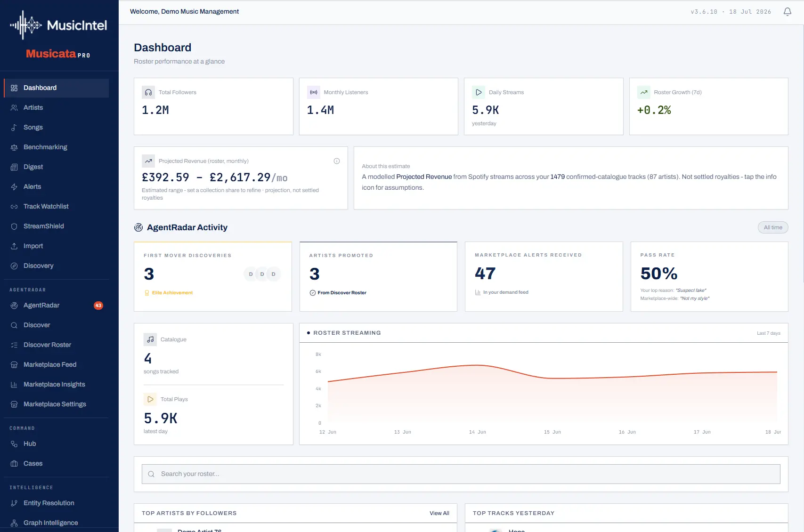This screenshot has height=532, width=804.
Task: Open the Marketplace Alerts Received card
Action: 544,277
